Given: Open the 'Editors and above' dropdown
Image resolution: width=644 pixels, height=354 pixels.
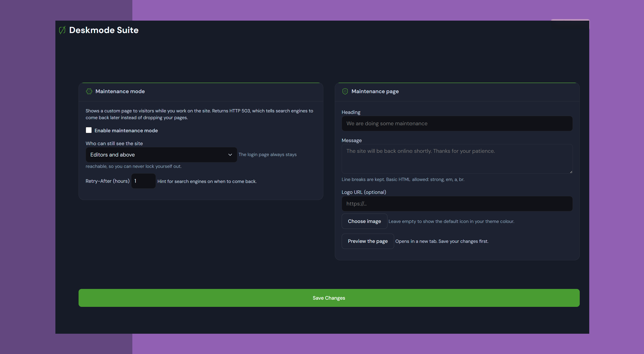Looking at the screenshot, I should pos(161,155).
